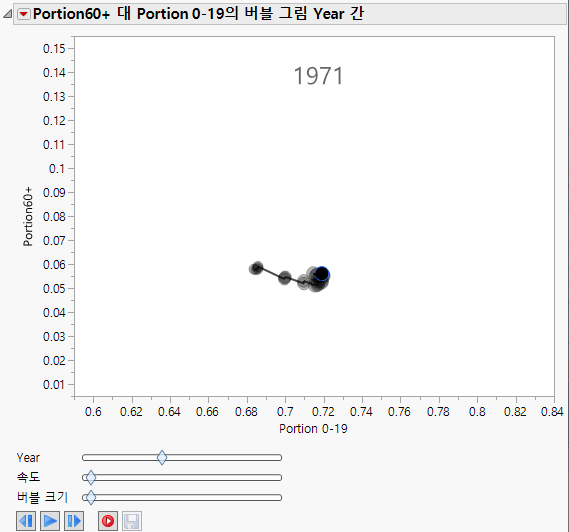The height and width of the screenshot is (532, 569).
Task: Click the save floppy disk icon
Action: (x=132, y=521)
